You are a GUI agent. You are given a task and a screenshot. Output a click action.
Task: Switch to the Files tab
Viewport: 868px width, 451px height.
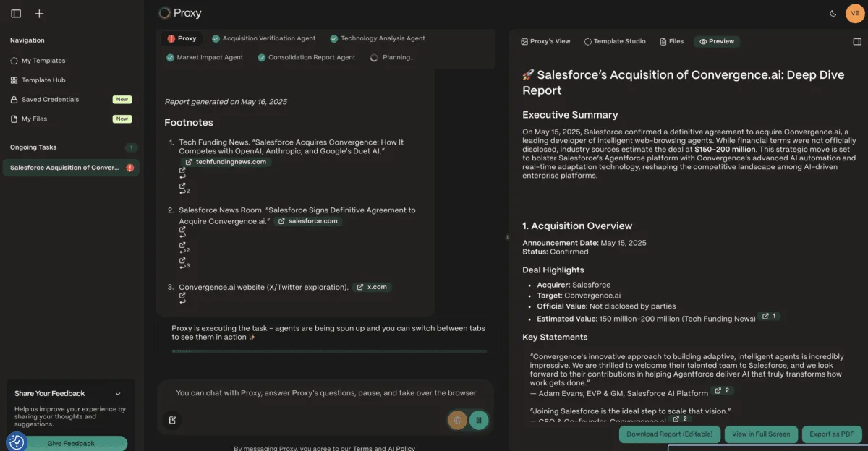tap(671, 41)
